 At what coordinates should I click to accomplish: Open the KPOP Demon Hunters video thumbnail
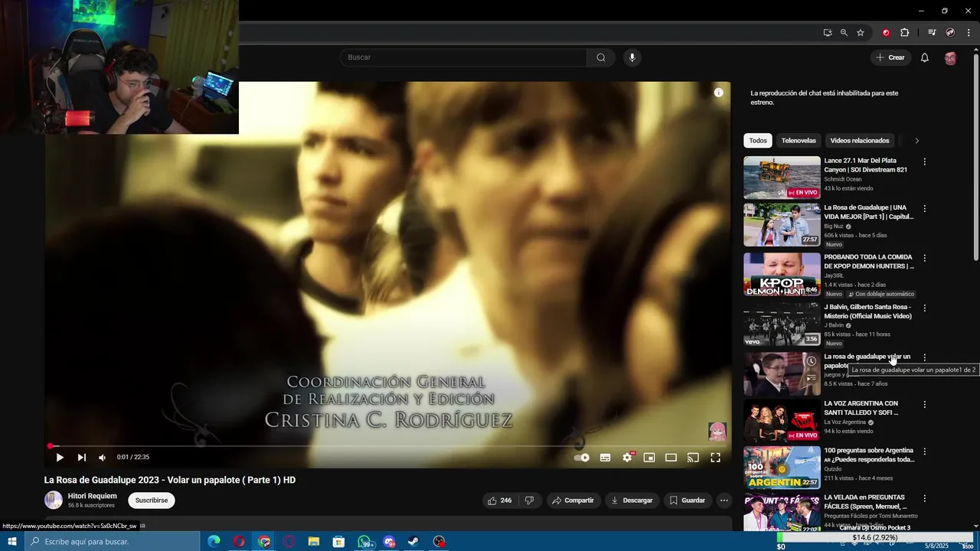tap(782, 274)
